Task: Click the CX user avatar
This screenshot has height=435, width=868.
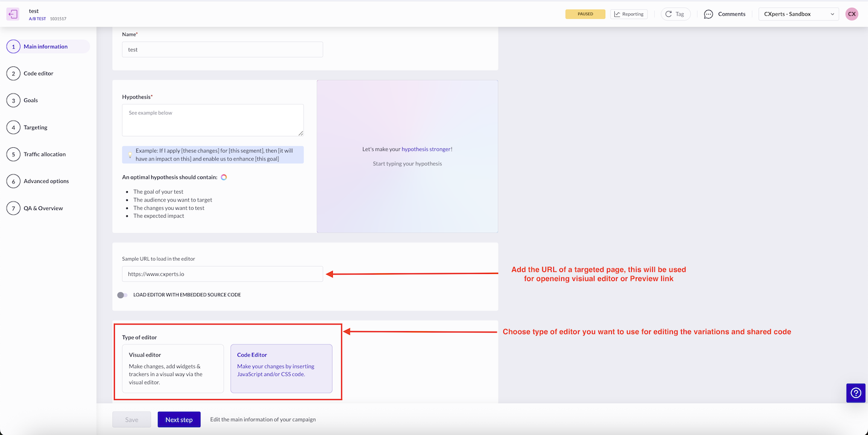Action: pos(852,14)
